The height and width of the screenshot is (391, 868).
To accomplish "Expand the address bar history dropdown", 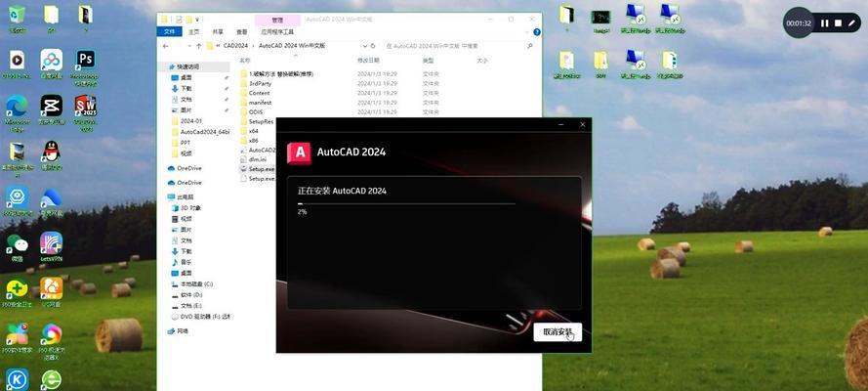I will [x=365, y=45].
